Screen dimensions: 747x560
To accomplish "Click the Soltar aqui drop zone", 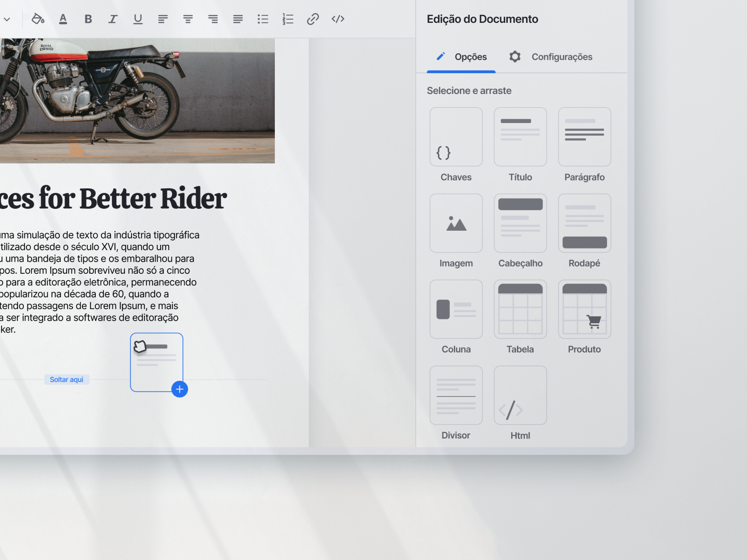I will 67,379.
